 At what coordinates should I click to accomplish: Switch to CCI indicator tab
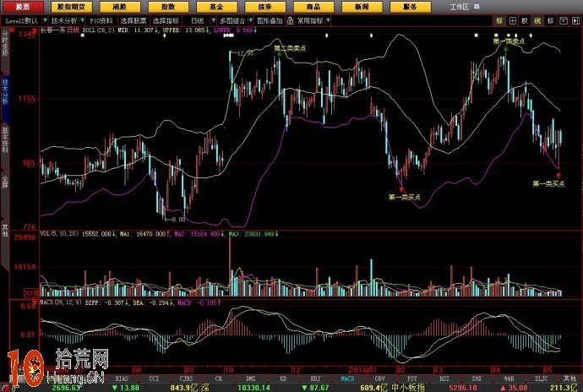(x=154, y=378)
